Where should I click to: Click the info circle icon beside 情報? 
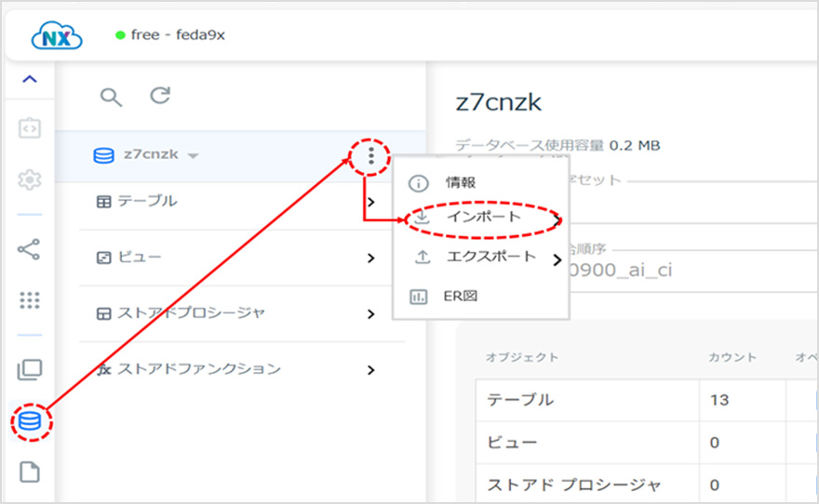(419, 183)
